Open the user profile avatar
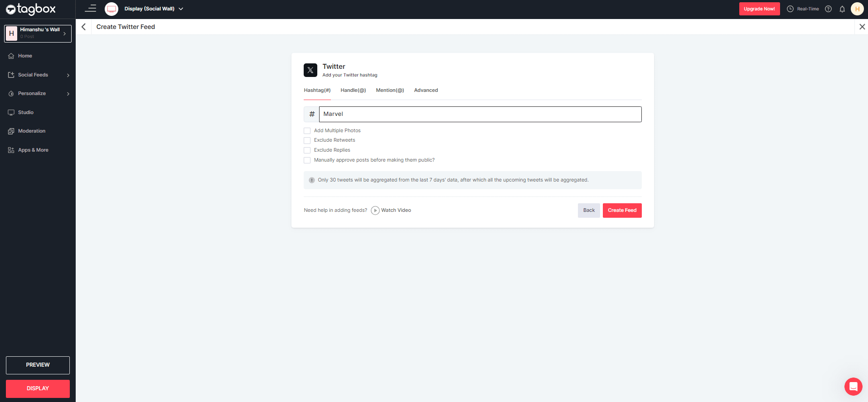This screenshot has height=402, width=868. click(x=857, y=9)
